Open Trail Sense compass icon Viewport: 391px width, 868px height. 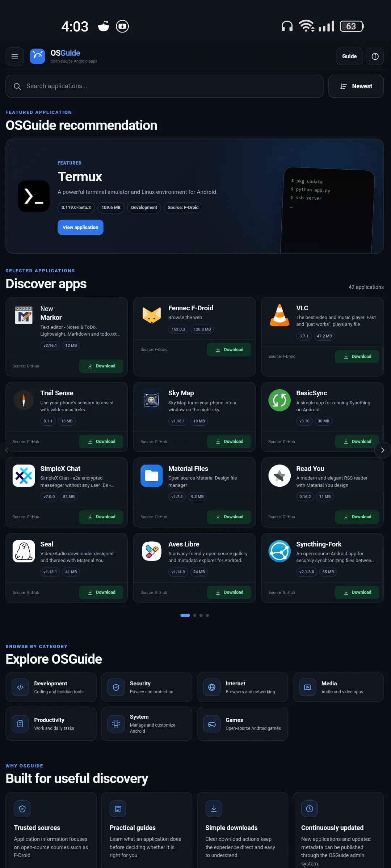24,400
